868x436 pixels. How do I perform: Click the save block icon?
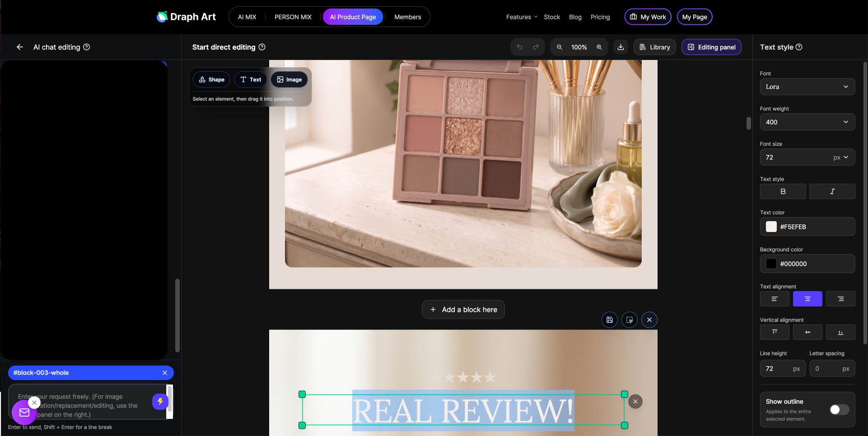[610, 320]
